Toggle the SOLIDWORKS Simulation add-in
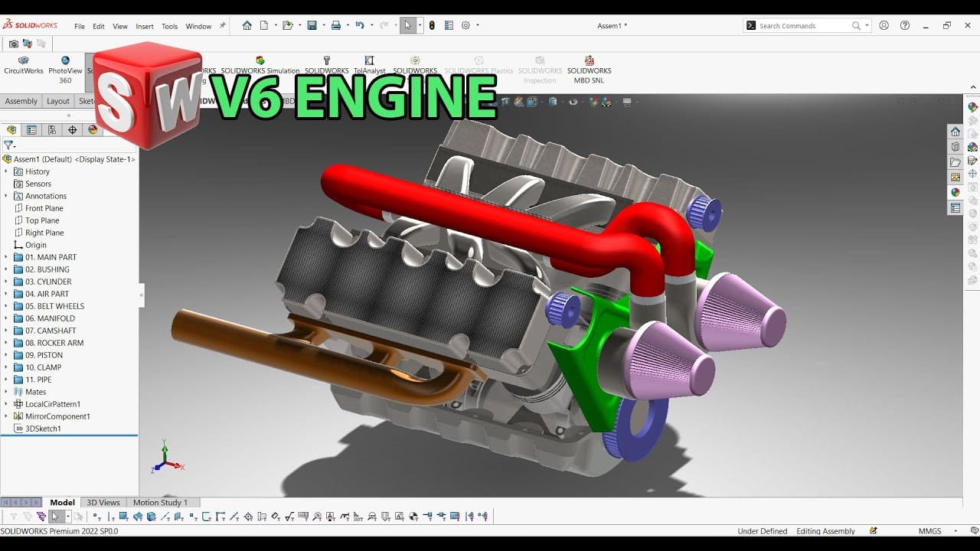 pos(260,65)
